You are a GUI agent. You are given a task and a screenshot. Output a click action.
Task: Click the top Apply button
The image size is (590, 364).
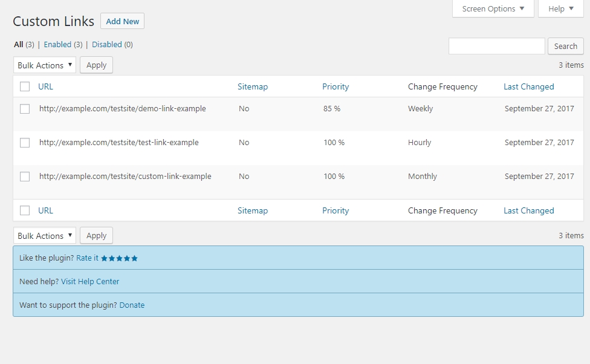click(x=96, y=65)
